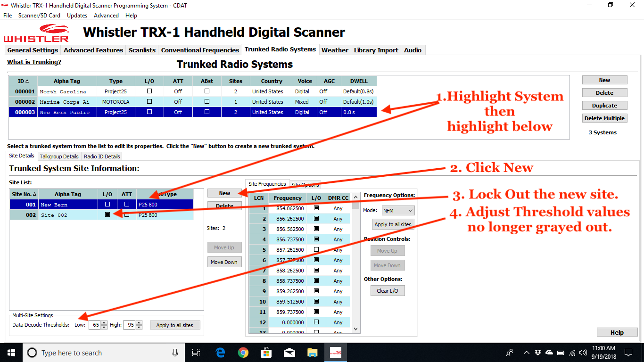Viewport: 644px width, 362px height.
Task: Select the Marine Corps Ai system row
Action: 194,102
